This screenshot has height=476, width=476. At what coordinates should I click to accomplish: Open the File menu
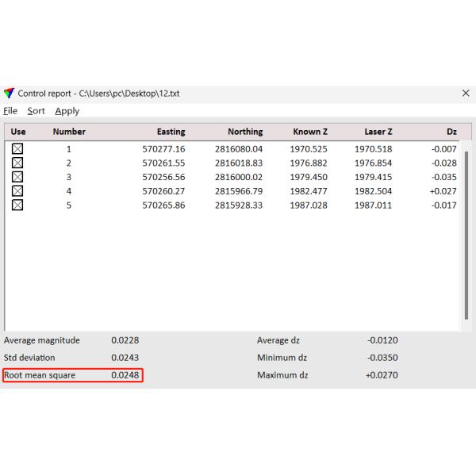pos(10,111)
